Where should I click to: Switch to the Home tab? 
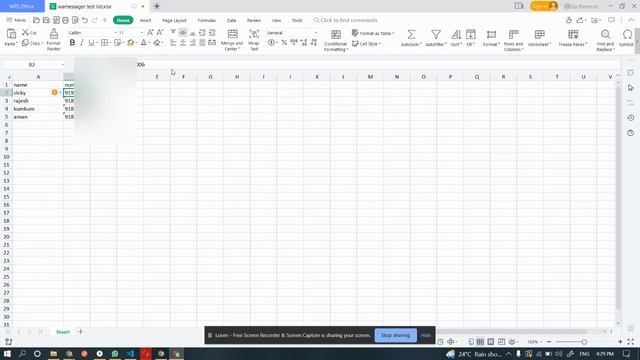click(x=123, y=20)
